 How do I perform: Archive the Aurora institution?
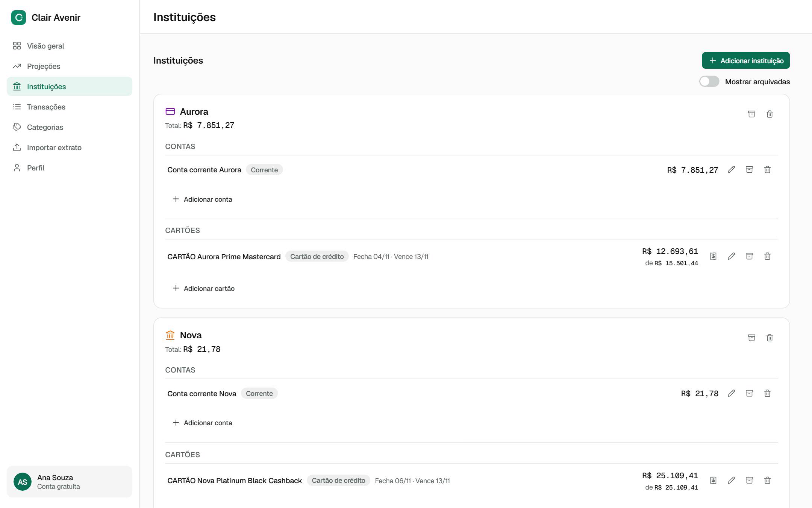point(751,114)
